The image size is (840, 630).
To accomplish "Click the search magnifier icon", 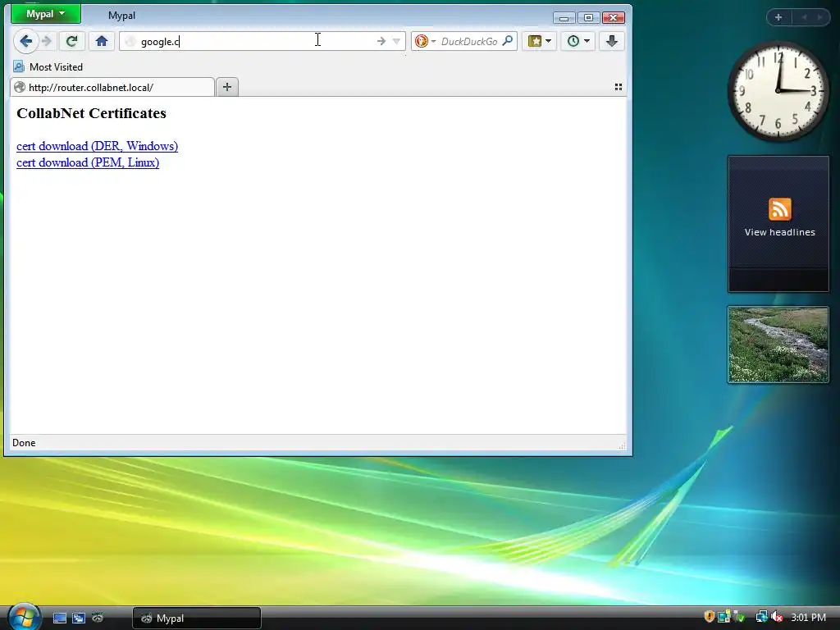I will click(x=507, y=41).
